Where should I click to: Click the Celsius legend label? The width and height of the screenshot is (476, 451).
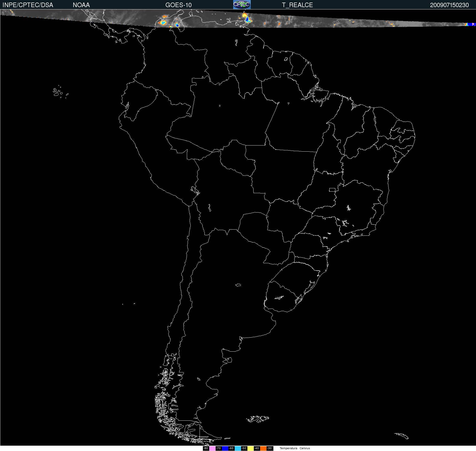point(305,448)
